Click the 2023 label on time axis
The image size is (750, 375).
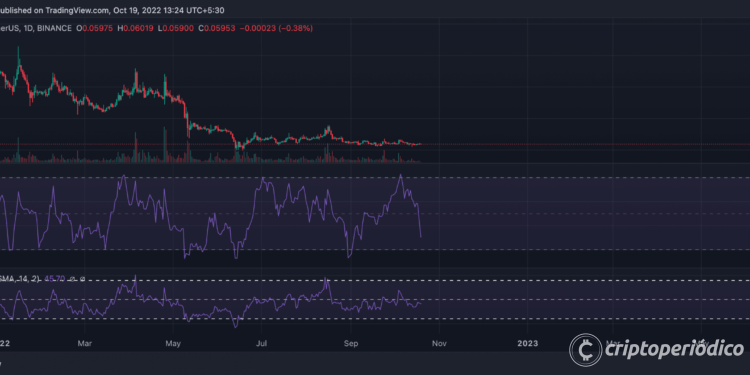[x=528, y=343]
